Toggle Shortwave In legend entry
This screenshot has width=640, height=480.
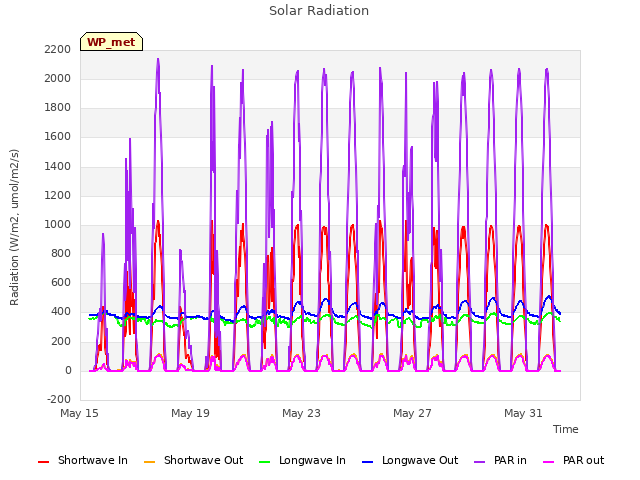pyautogui.click(x=83, y=460)
